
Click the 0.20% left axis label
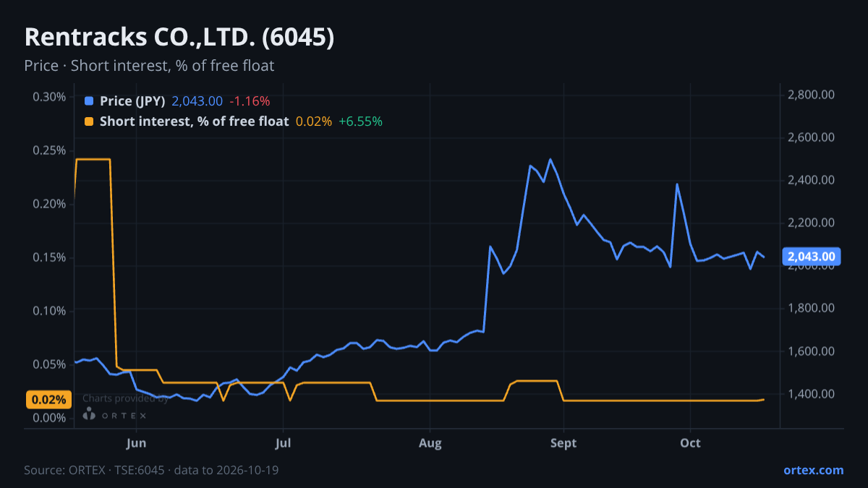pyautogui.click(x=49, y=204)
